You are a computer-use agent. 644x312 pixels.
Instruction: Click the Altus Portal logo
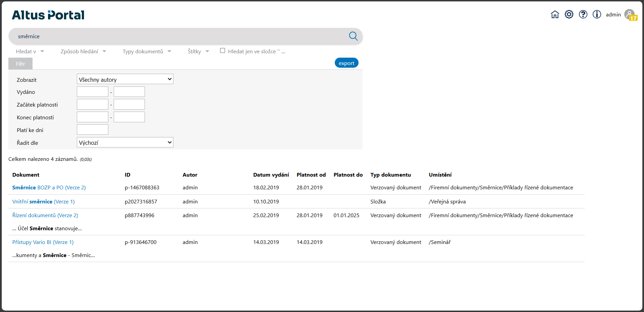[48, 15]
